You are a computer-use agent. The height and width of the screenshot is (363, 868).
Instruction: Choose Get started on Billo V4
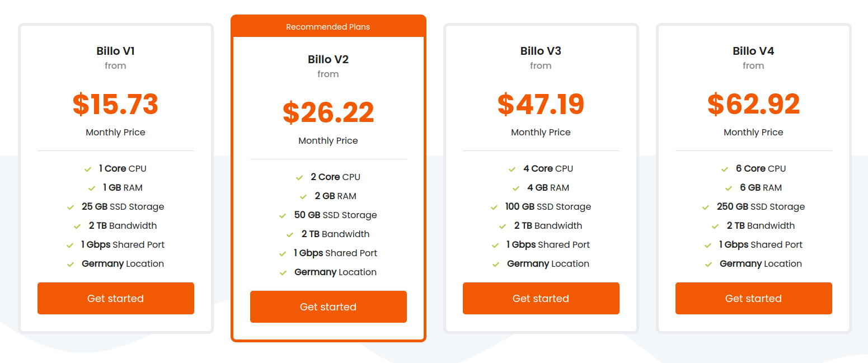tap(753, 298)
